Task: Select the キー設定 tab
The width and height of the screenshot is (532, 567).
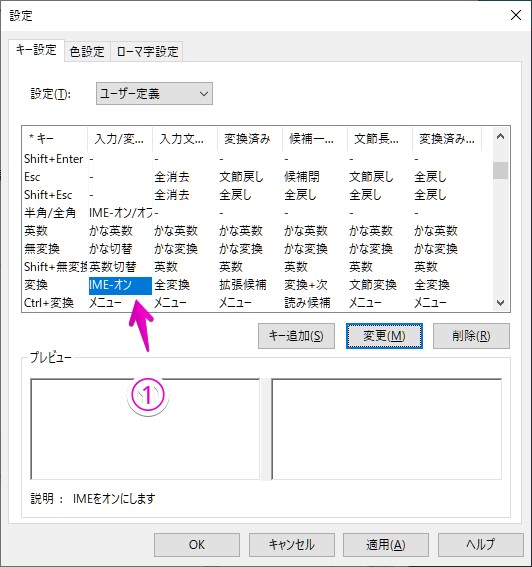Action: tap(36, 50)
